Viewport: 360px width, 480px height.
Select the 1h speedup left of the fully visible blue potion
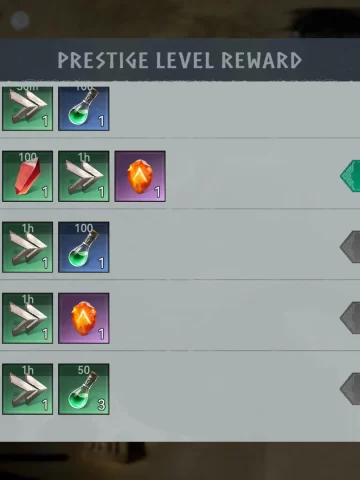[x=27, y=247]
